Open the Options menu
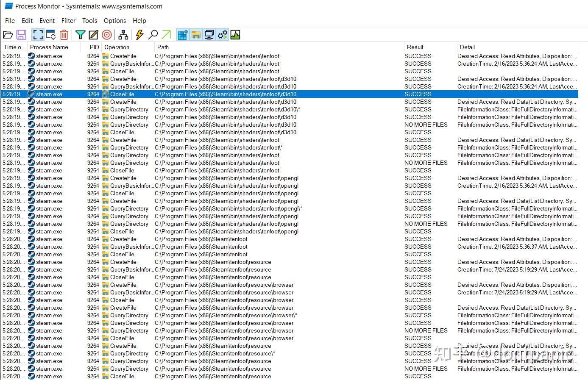 pyautogui.click(x=115, y=20)
